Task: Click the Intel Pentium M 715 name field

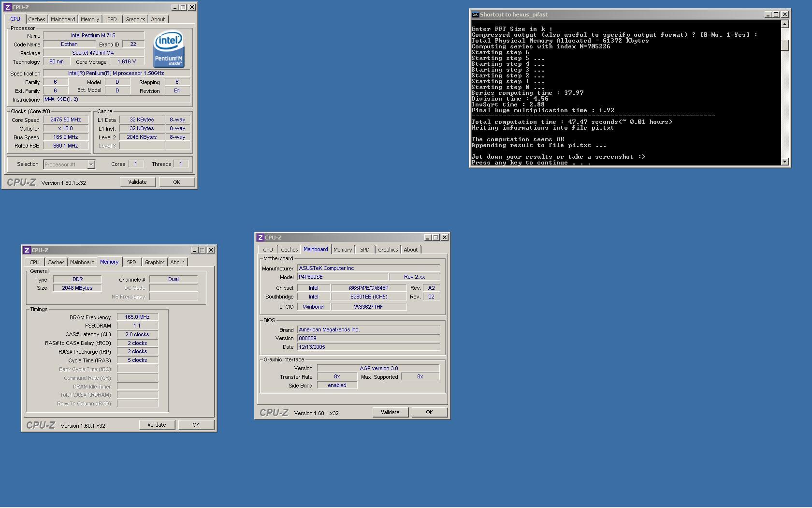Action: (93, 35)
